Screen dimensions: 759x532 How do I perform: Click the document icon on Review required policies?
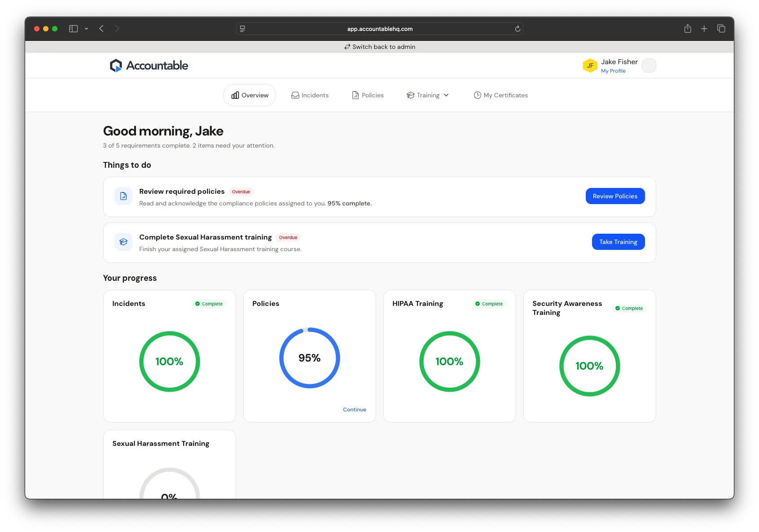click(x=123, y=196)
